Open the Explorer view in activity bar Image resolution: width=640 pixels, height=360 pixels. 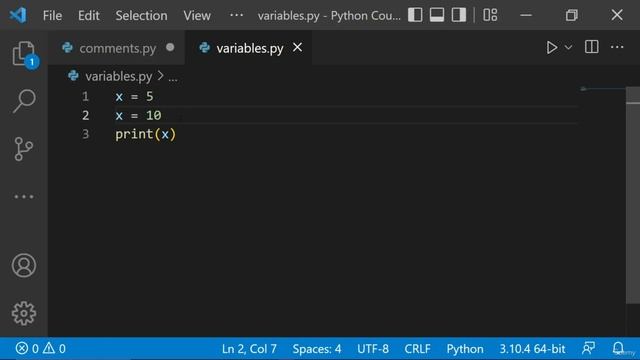pyautogui.click(x=24, y=53)
